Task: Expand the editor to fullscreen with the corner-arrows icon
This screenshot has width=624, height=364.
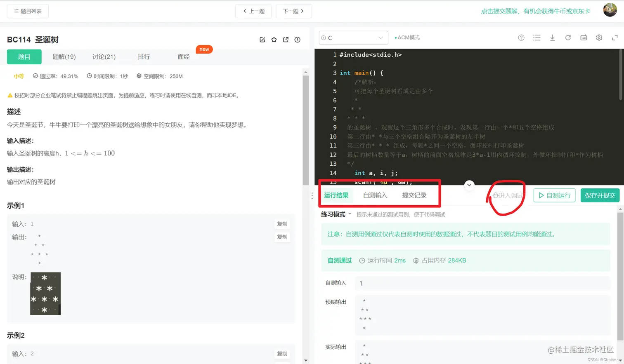Action: [615, 38]
